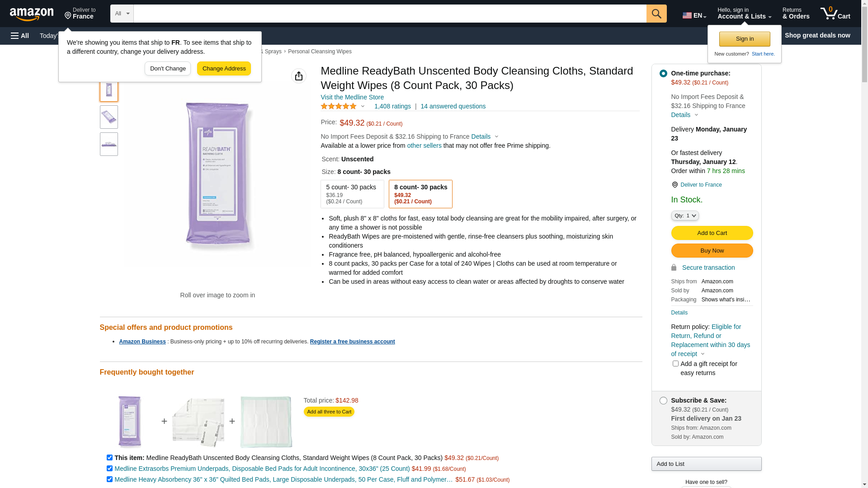Uncheck the Extrasorbs Premium Underpads item
This screenshot has height=488, width=868.
point(109,469)
